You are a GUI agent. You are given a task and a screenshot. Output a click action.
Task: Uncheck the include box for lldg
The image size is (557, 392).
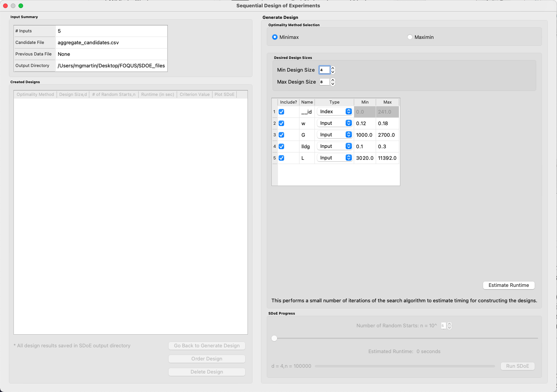[281, 146]
